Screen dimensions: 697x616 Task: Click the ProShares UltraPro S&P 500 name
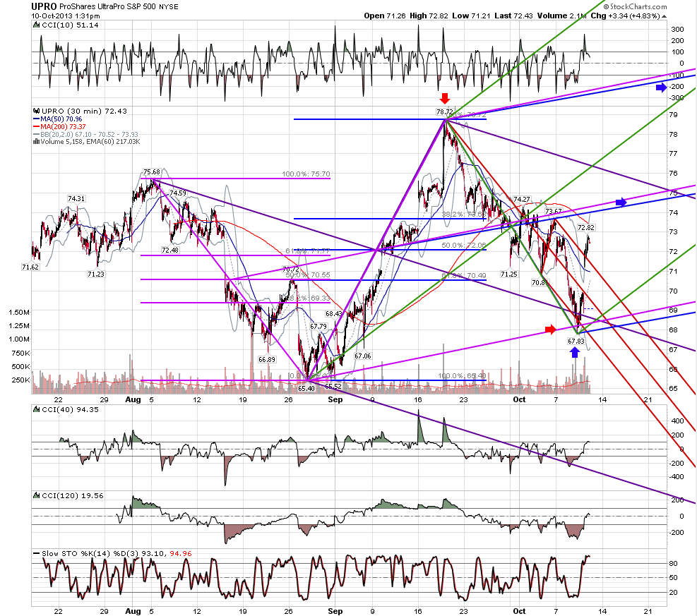pyautogui.click(x=107, y=6)
